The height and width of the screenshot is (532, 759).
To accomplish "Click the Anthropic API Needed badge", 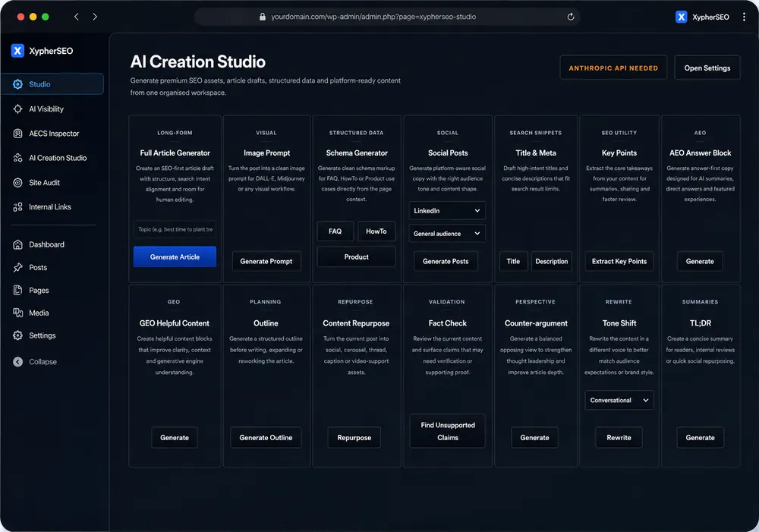I will coord(613,68).
